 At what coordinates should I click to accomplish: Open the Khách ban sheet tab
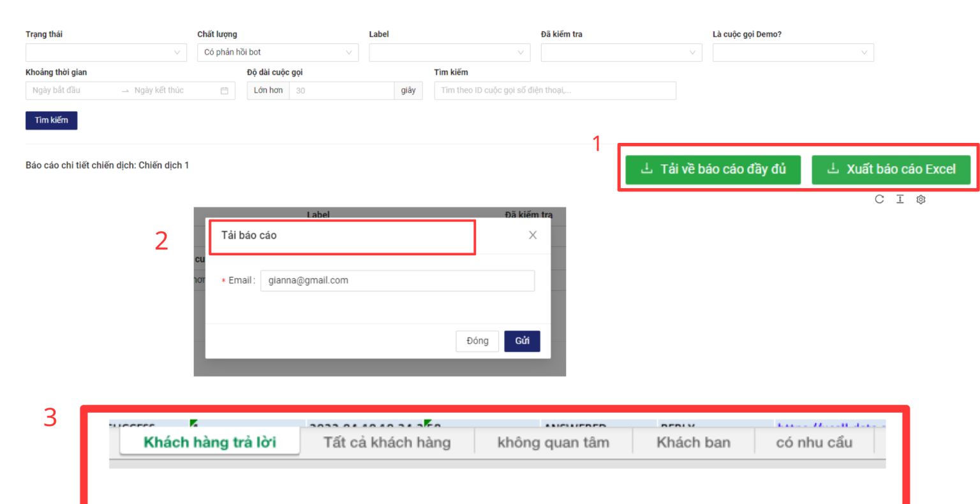pyautogui.click(x=693, y=442)
